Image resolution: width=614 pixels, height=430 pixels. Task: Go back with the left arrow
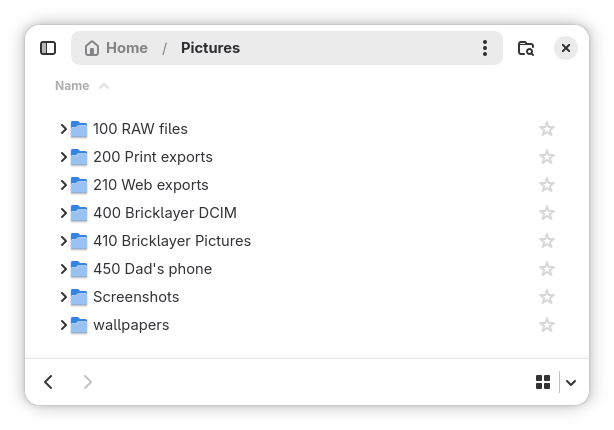pos(49,382)
